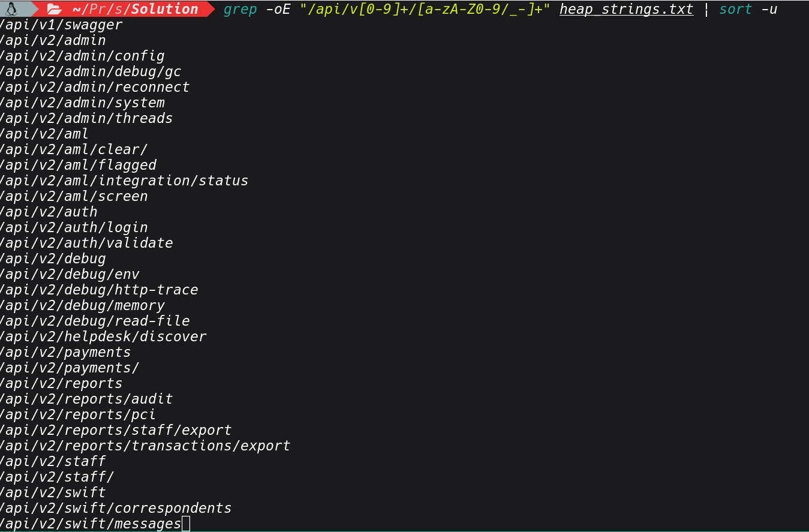
Task: Click the open folder icon in prompt
Action: click(x=55, y=9)
